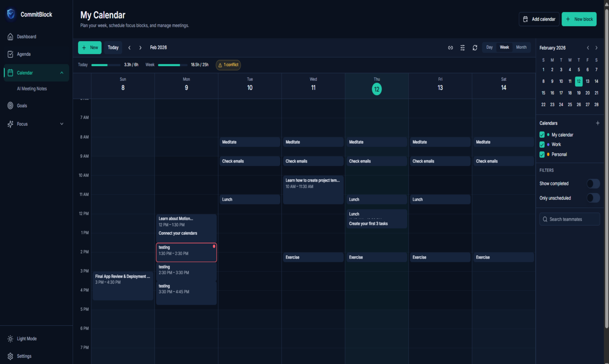Click the Goals target icon
The height and width of the screenshot is (364, 609).
coord(11,105)
